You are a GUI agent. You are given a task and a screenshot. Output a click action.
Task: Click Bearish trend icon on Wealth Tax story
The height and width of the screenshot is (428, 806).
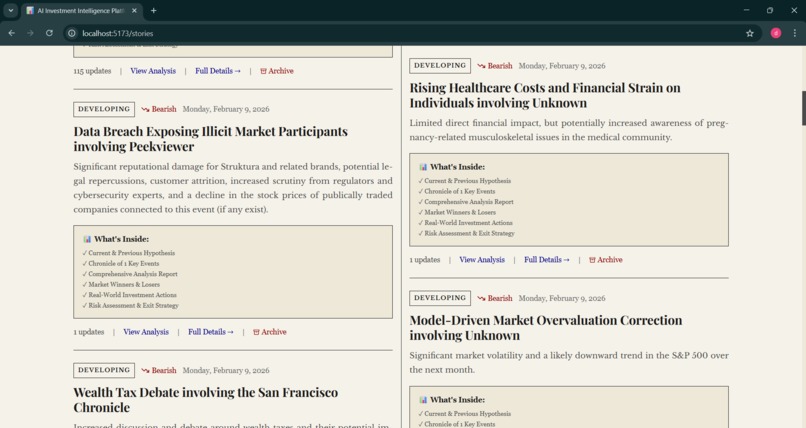click(145, 370)
